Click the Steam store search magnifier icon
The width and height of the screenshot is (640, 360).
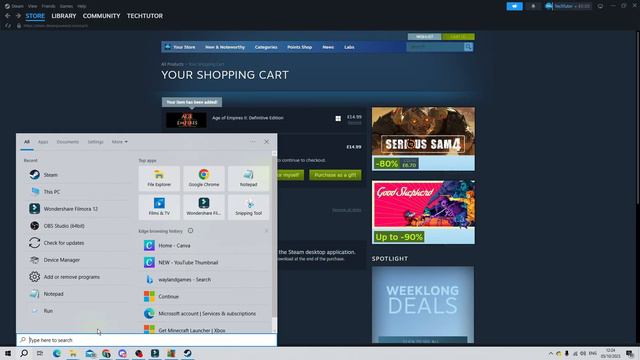point(468,47)
